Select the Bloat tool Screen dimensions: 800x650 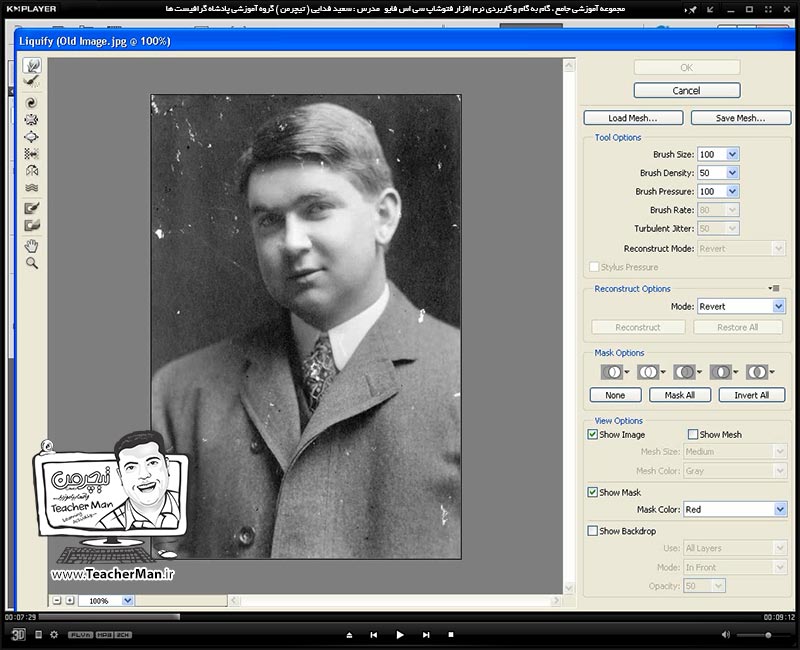pyautogui.click(x=32, y=137)
